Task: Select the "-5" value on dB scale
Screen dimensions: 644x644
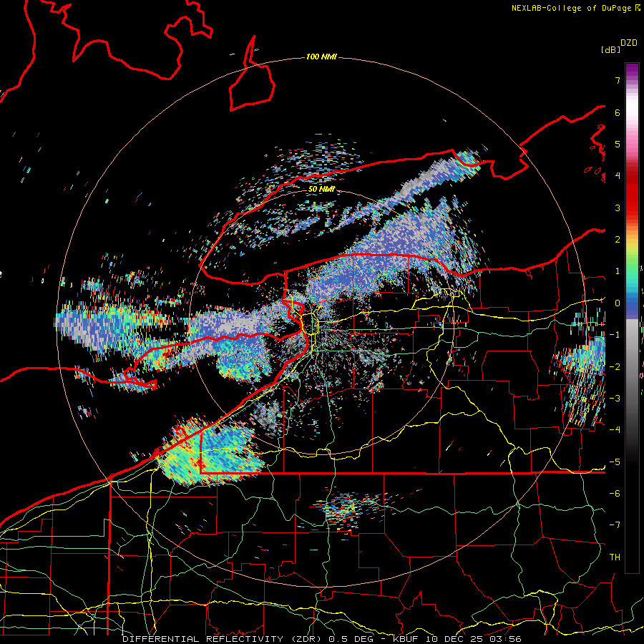Action: (615, 462)
